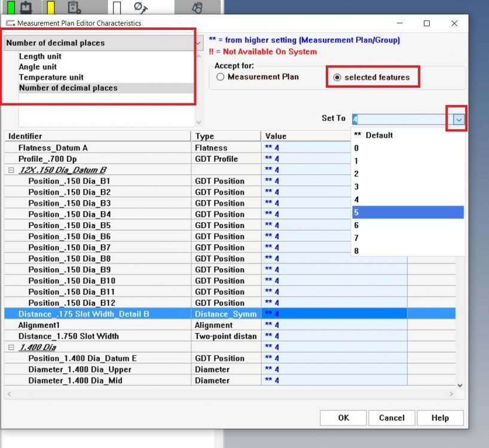Open the measurement plan settings gear icon

tap(74, 7)
